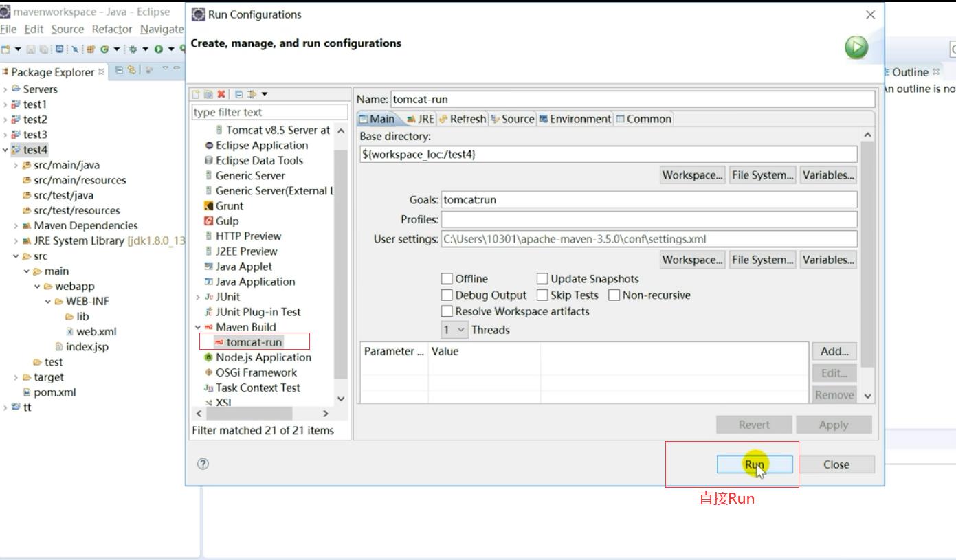Screen dimensions: 956x560
Task: Expand the Servers project
Action: click(5, 89)
